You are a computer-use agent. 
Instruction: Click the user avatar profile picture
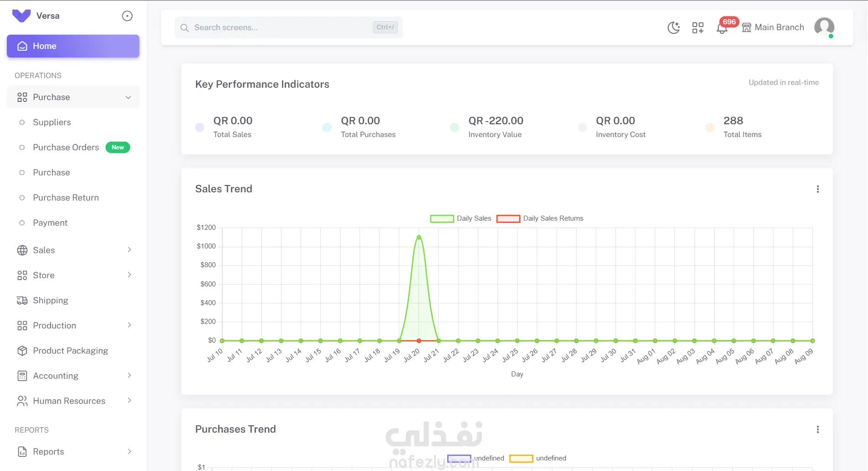[824, 27]
